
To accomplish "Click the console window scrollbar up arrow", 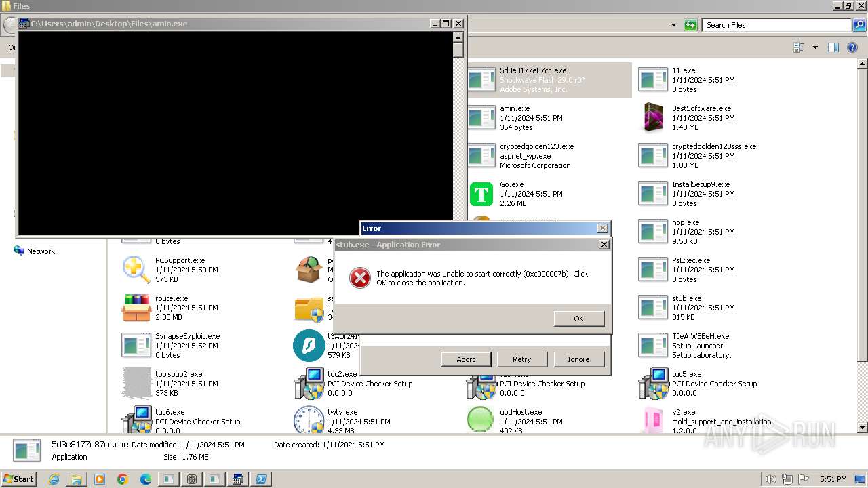I will (458, 37).
